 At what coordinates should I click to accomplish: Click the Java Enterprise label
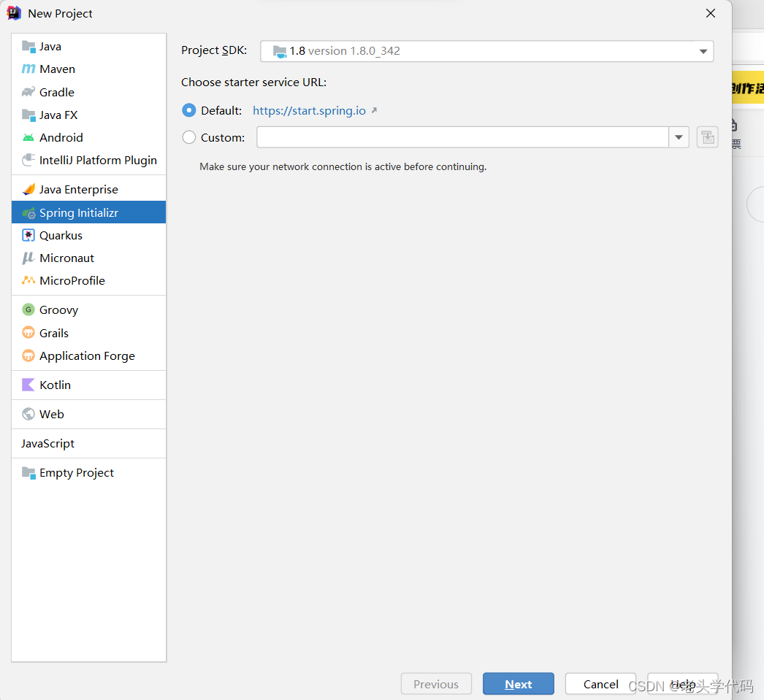(x=79, y=189)
